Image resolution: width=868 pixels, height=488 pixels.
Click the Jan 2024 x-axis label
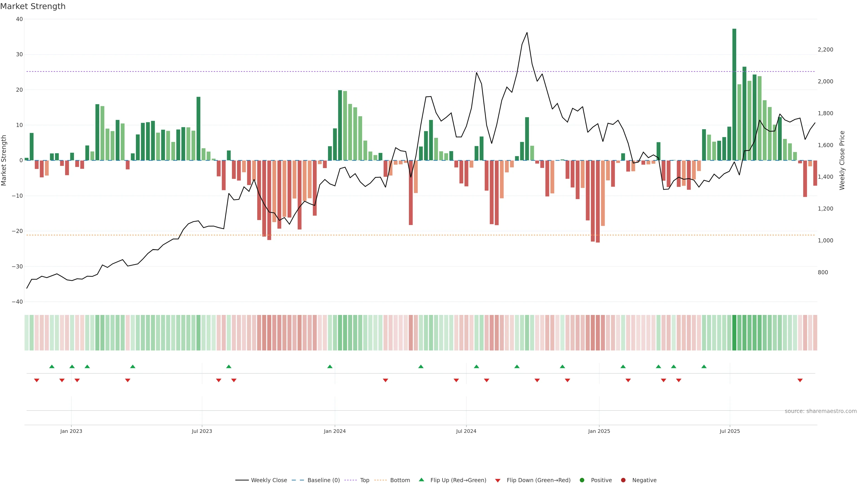[335, 431]
